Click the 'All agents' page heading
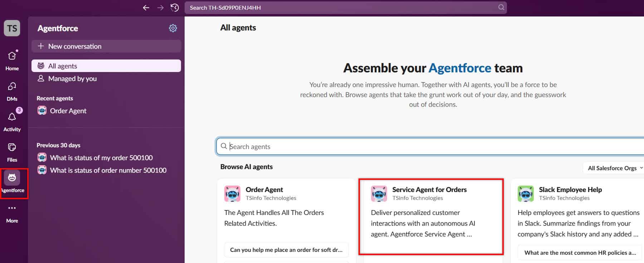 click(238, 28)
